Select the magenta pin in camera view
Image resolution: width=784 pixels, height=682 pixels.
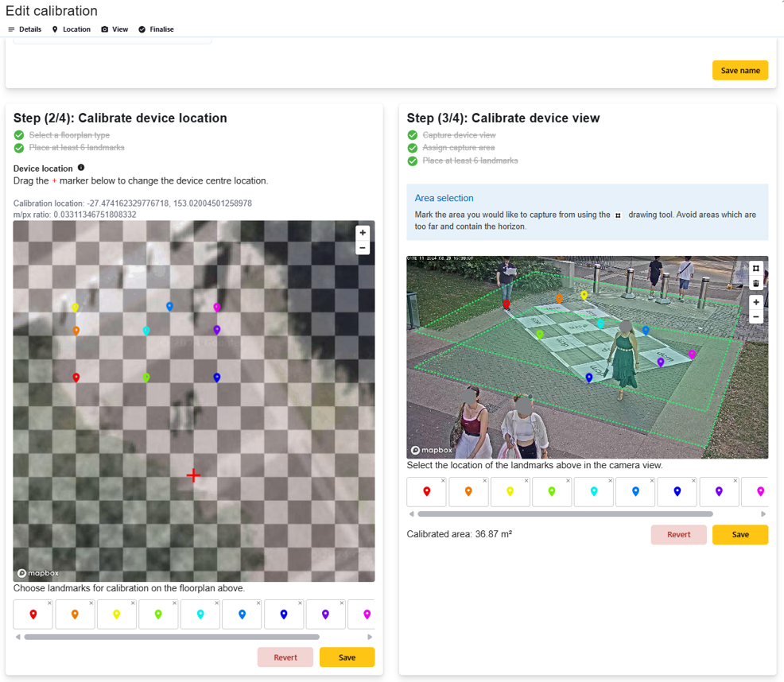coord(692,354)
